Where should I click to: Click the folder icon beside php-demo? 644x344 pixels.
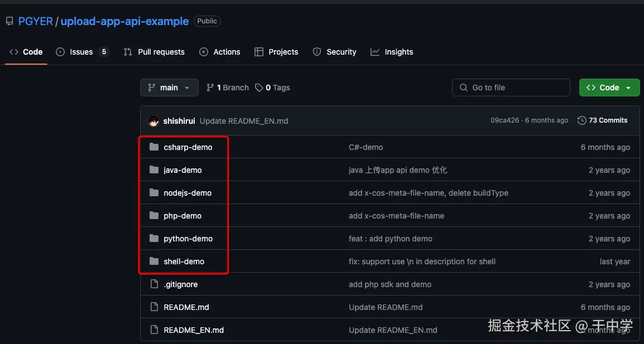154,215
